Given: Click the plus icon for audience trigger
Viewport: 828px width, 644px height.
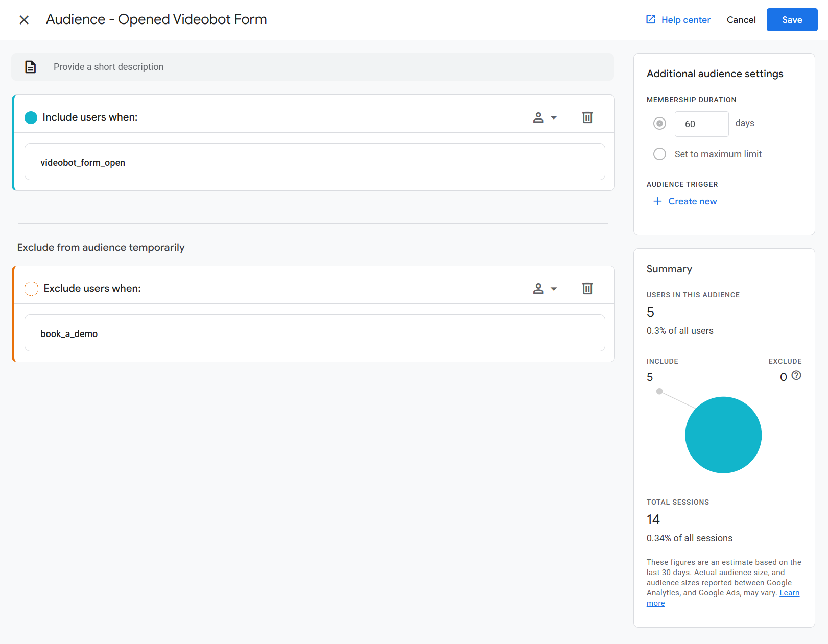Looking at the screenshot, I should coord(657,201).
